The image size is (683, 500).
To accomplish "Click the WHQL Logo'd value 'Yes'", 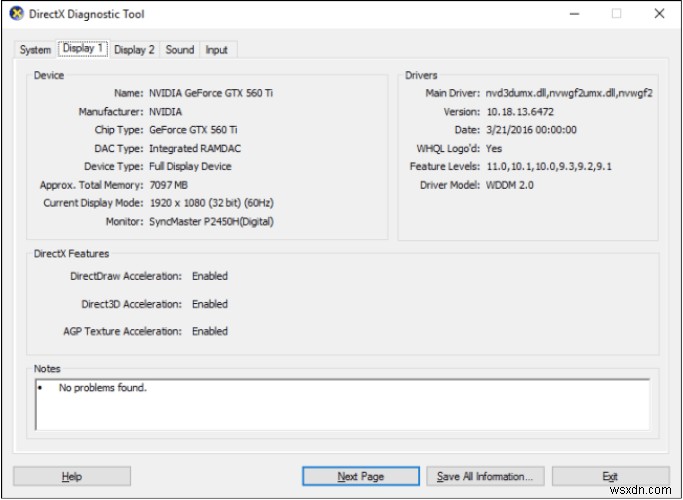I will click(x=494, y=149).
